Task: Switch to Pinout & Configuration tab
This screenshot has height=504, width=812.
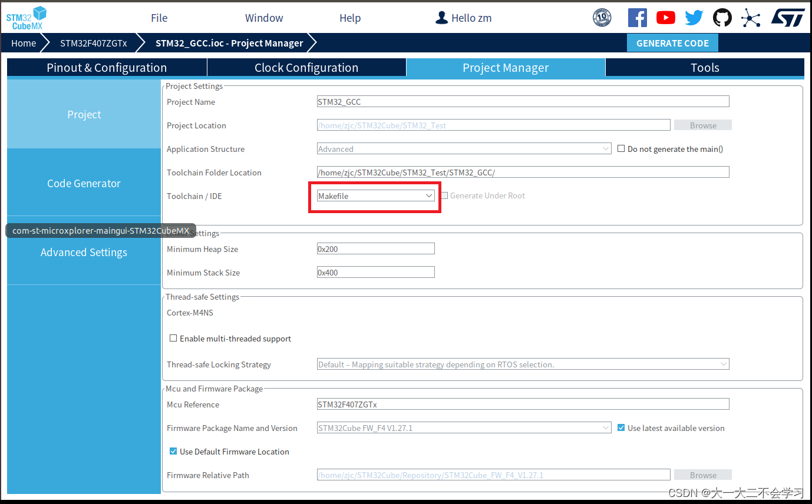Action: (x=107, y=68)
